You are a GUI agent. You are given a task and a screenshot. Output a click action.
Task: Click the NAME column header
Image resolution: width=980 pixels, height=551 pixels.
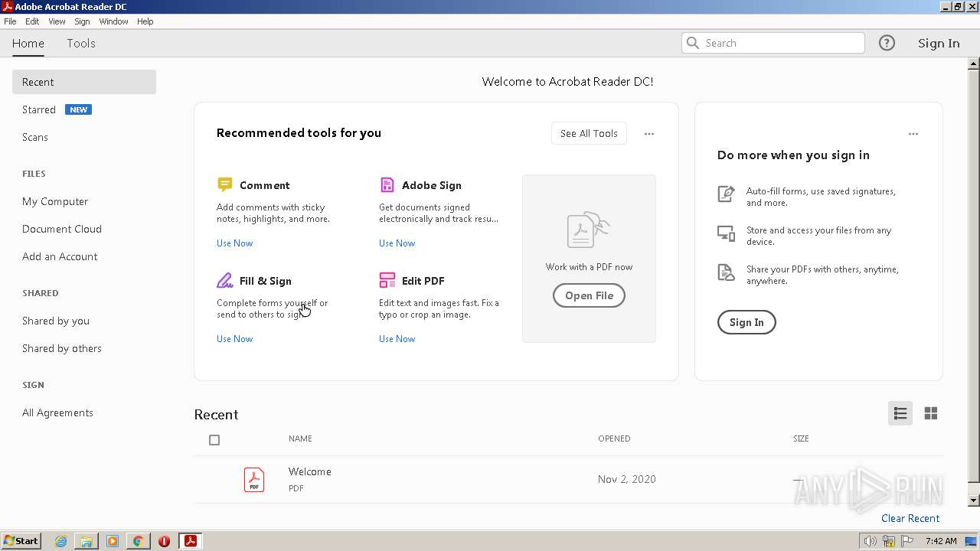[x=300, y=439]
